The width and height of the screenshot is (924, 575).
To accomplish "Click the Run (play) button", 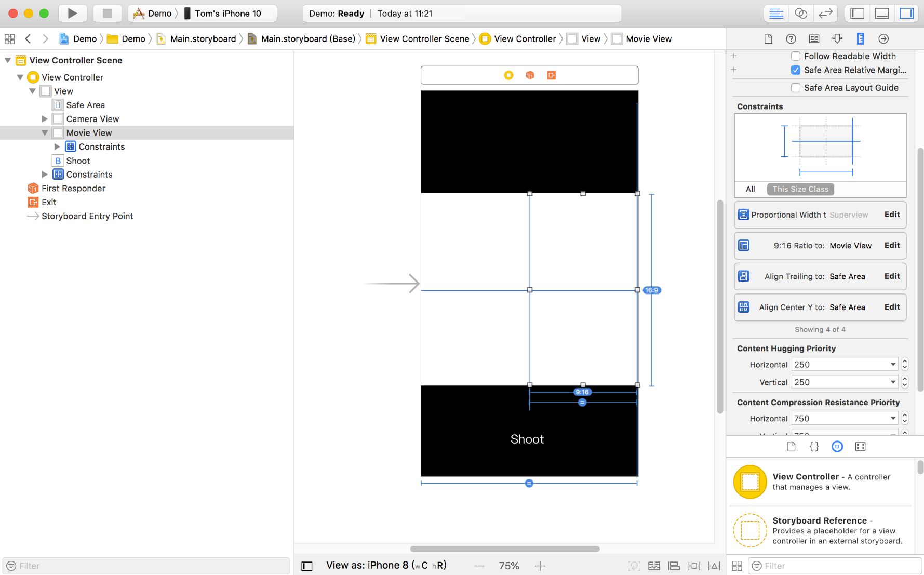I will (x=72, y=14).
